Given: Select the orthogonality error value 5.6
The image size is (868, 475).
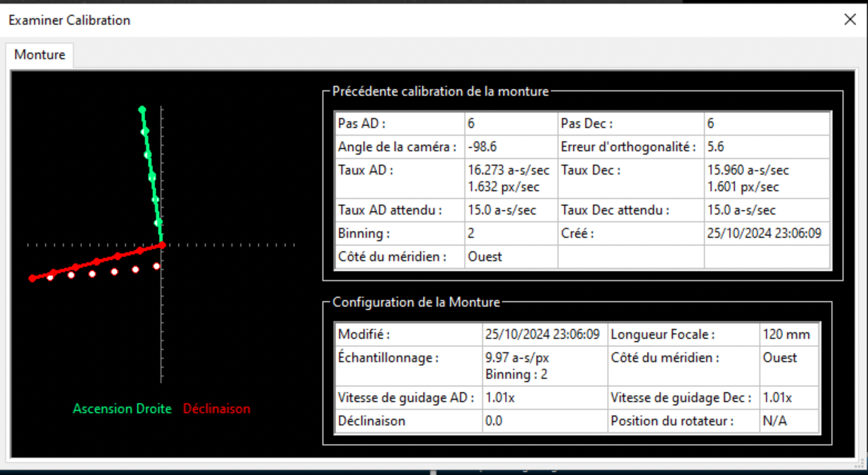Looking at the screenshot, I should (715, 147).
